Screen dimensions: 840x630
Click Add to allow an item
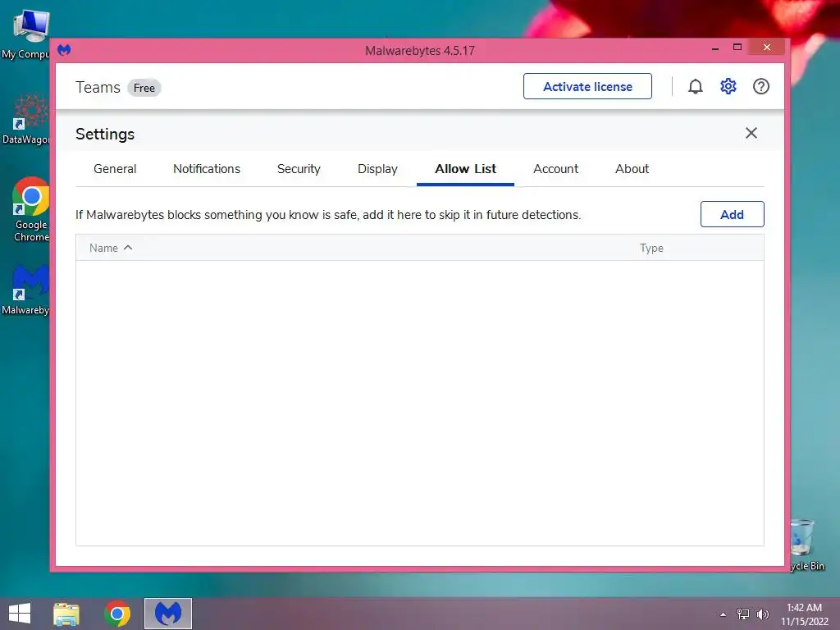(732, 214)
